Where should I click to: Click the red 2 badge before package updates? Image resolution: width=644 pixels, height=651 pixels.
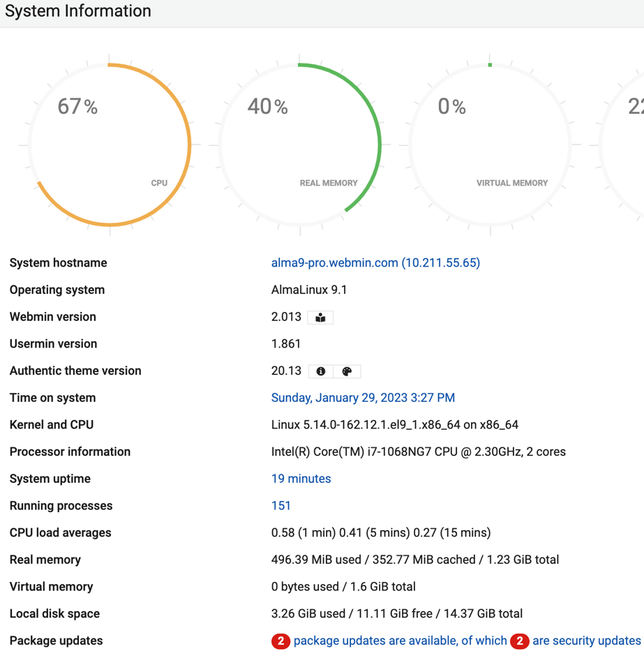(280, 641)
